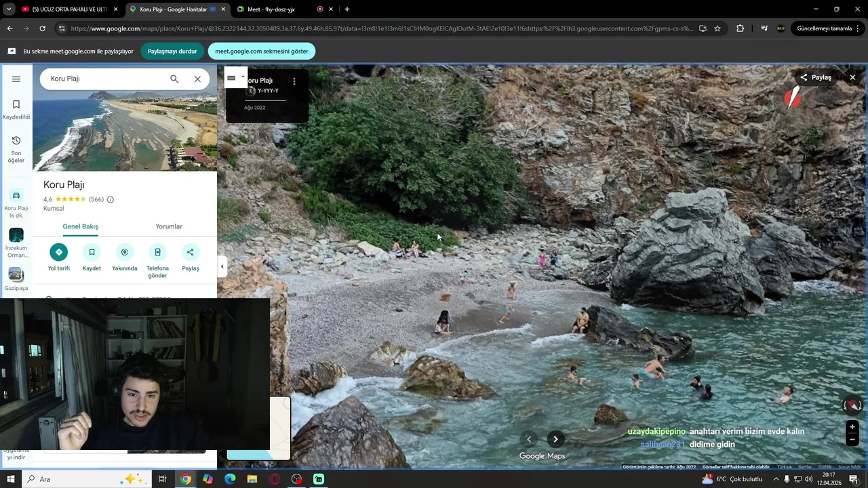Open Microsoft Edge from the taskbar
The image size is (868, 488).
pyautogui.click(x=230, y=479)
